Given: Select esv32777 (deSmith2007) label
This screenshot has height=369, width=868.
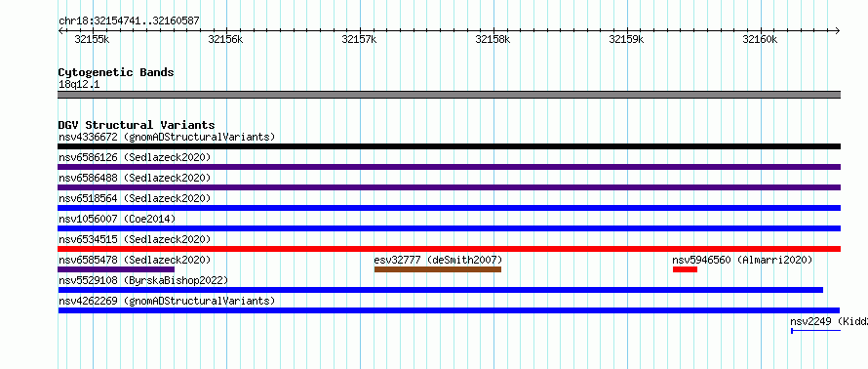Looking at the screenshot, I should (x=439, y=260).
